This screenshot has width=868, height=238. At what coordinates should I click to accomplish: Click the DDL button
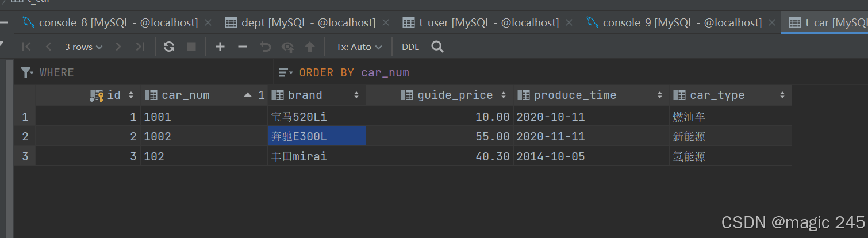click(x=410, y=47)
